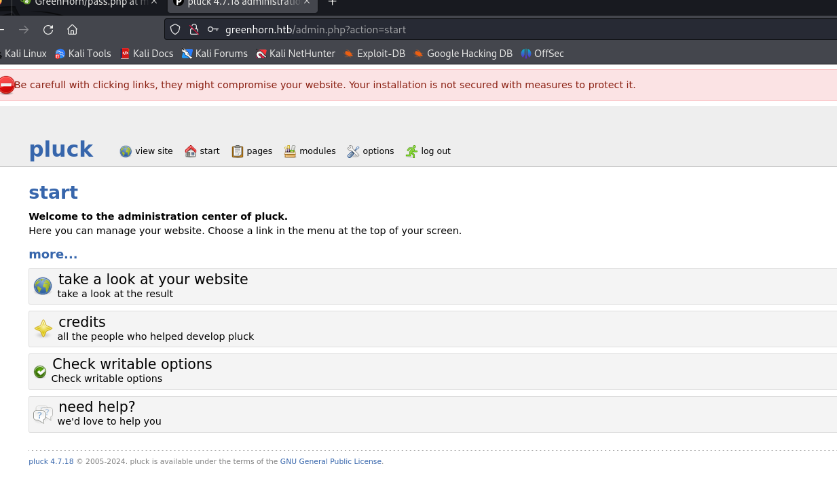Click the browser reload icon
Image resolution: width=837 pixels, height=504 pixels.
point(48,29)
